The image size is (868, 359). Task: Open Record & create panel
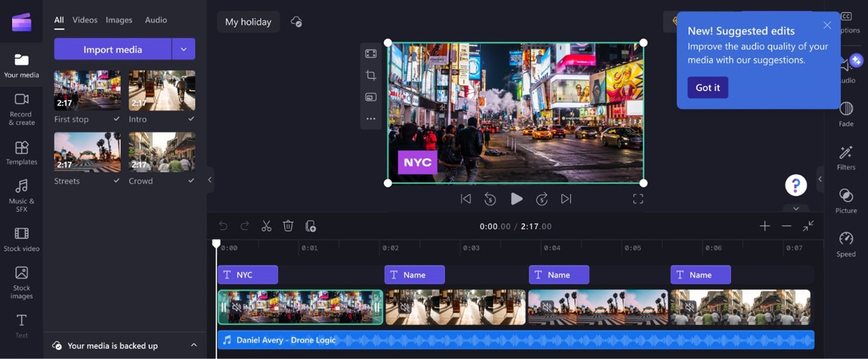[x=21, y=109]
